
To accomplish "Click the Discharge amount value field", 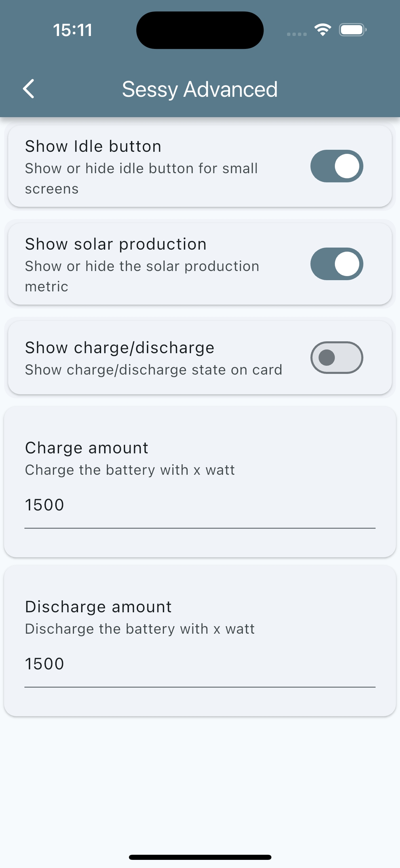I will click(x=199, y=664).
